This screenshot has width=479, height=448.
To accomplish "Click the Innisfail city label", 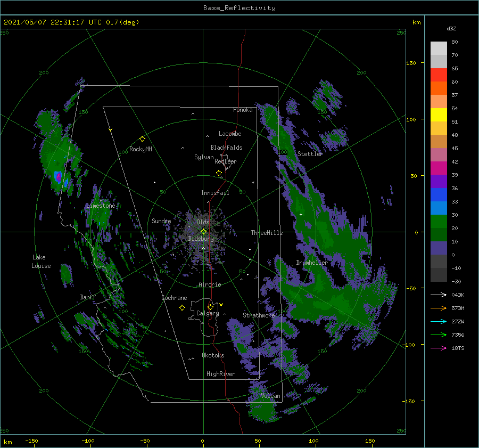I will point(215,193).
